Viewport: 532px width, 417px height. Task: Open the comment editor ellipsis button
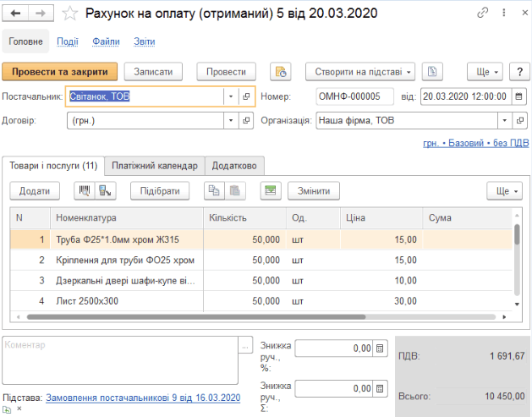point(245,345)
